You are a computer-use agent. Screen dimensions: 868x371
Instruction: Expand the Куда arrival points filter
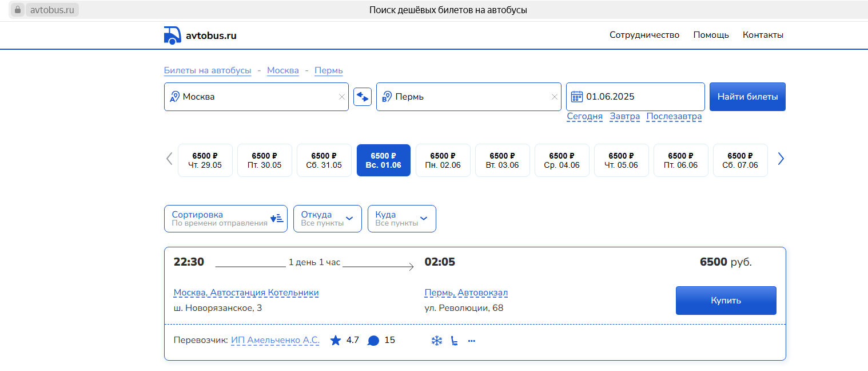(x=401, y=219)
